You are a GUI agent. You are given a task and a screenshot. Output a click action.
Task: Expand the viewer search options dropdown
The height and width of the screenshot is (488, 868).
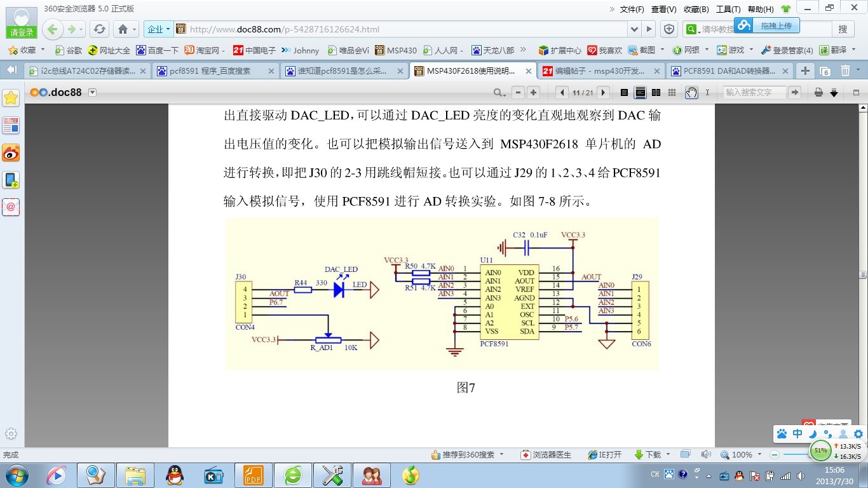(500, 93)
